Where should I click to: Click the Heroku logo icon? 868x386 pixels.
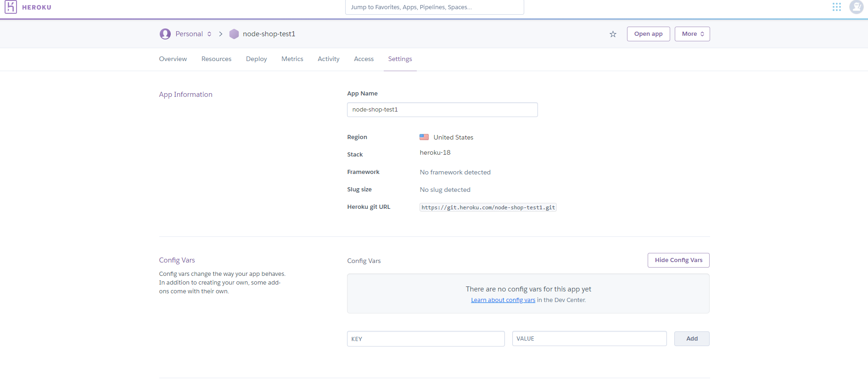(x=11, y=7)
